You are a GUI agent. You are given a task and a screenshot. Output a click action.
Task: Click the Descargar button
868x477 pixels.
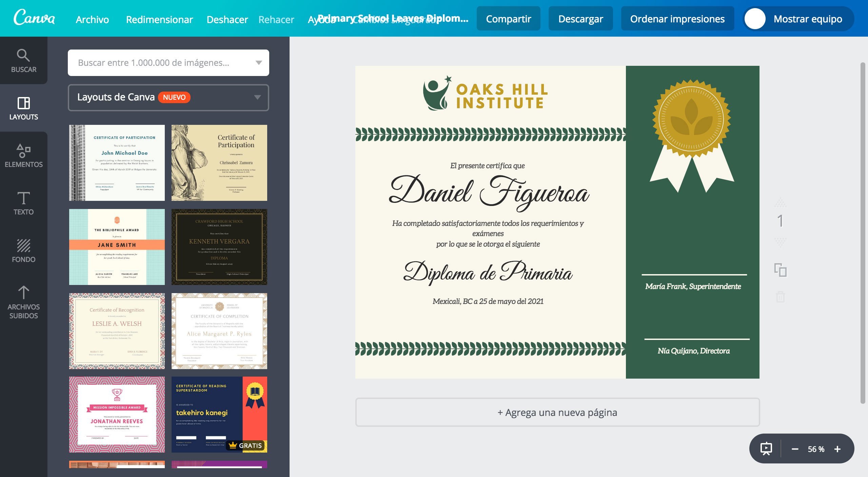click(x=580, y=19)
